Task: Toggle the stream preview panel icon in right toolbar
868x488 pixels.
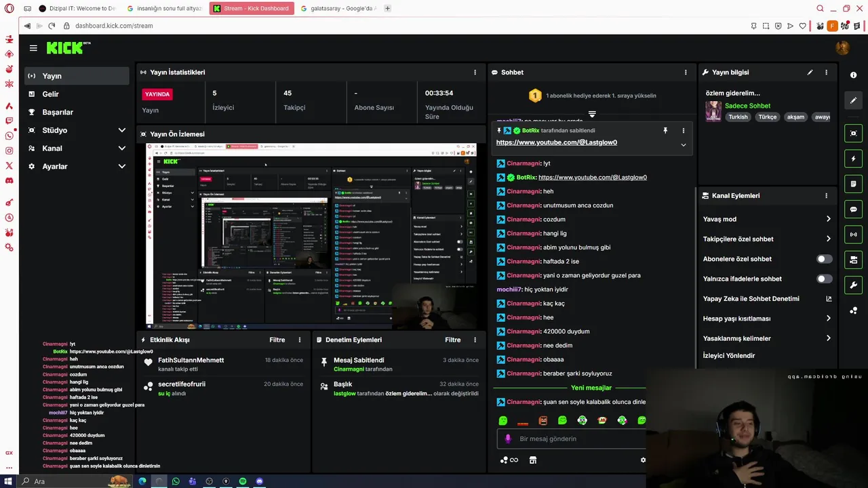Action: 853,134
